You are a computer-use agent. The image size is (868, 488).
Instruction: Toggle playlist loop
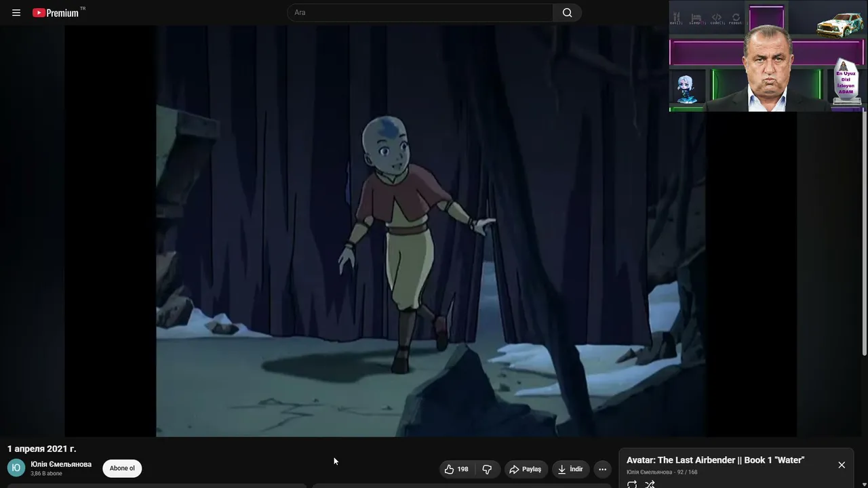[632, 484]
